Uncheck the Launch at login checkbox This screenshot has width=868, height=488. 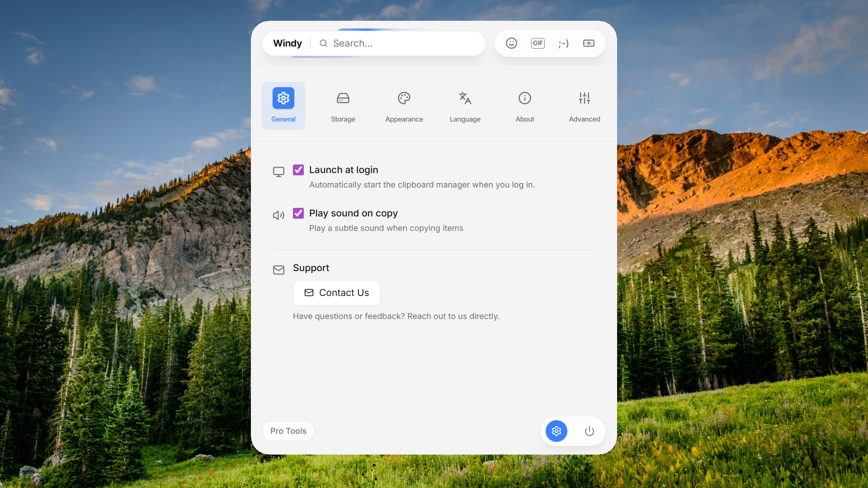click(298, 169)
